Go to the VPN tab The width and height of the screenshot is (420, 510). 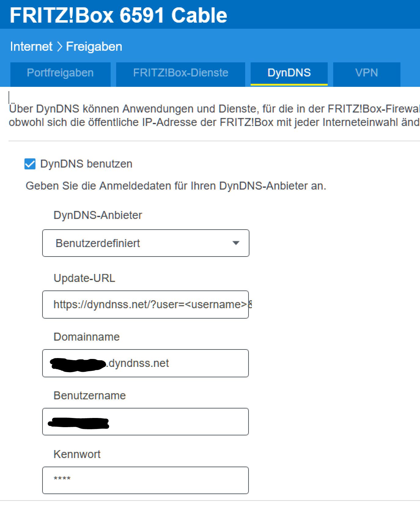pyautogui.click(x=367, y=74)
